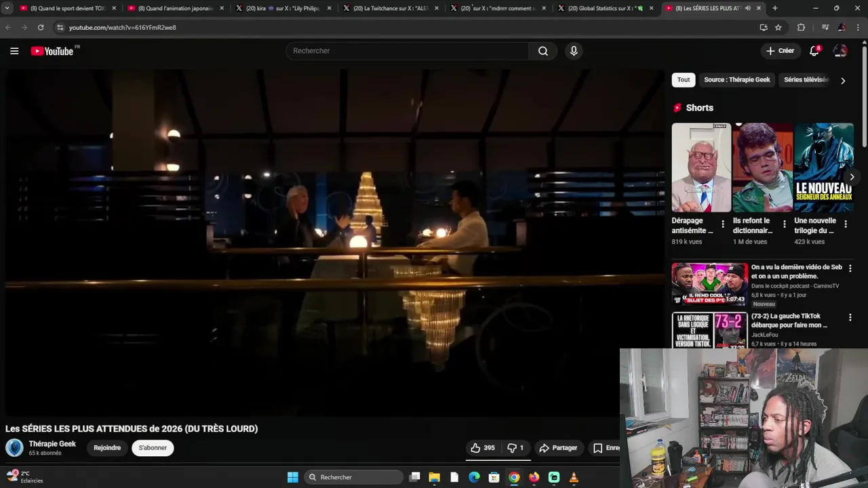868x488 pixels.
Task: Click the video player to pause
Action: tap(335, 243)
